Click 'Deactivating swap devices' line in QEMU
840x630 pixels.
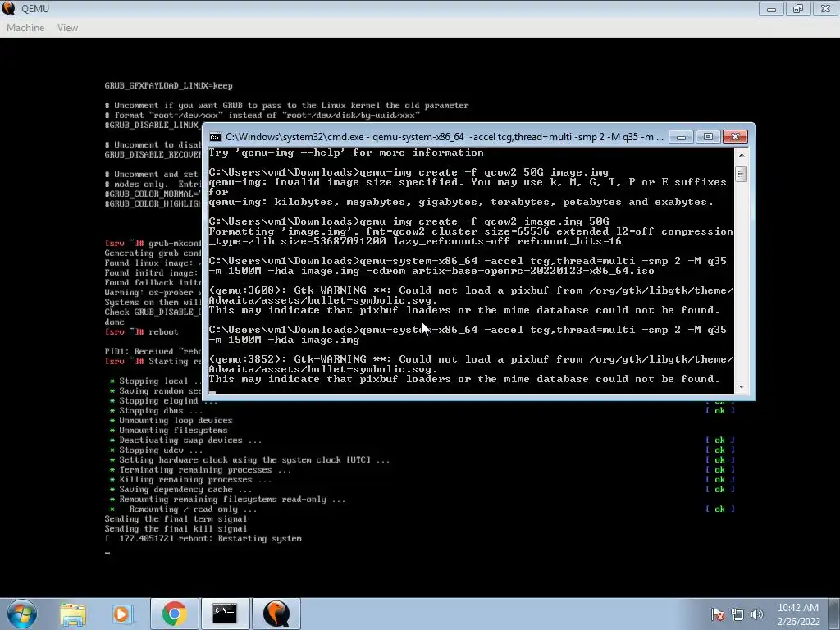[x=185, y=441]
